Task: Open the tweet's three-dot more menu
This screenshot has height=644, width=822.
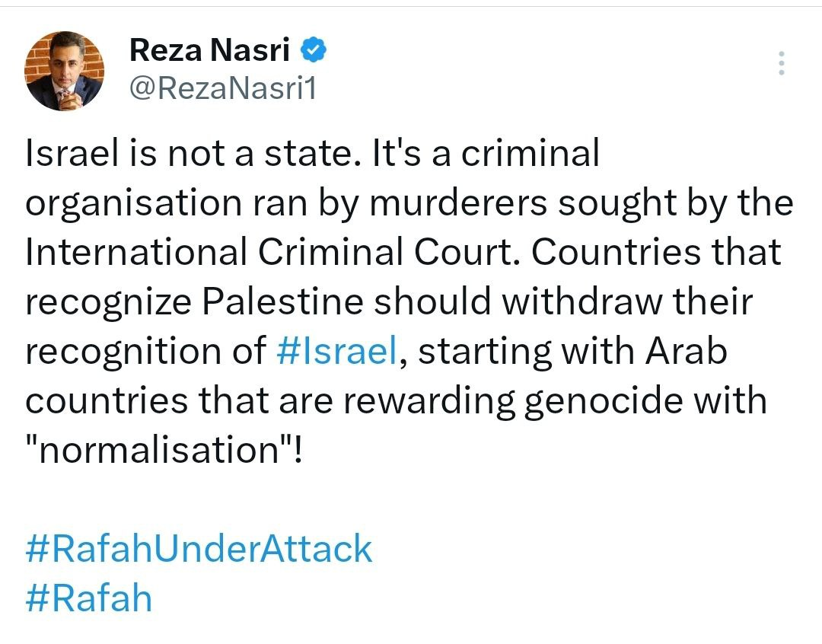Action: [782, 63]
